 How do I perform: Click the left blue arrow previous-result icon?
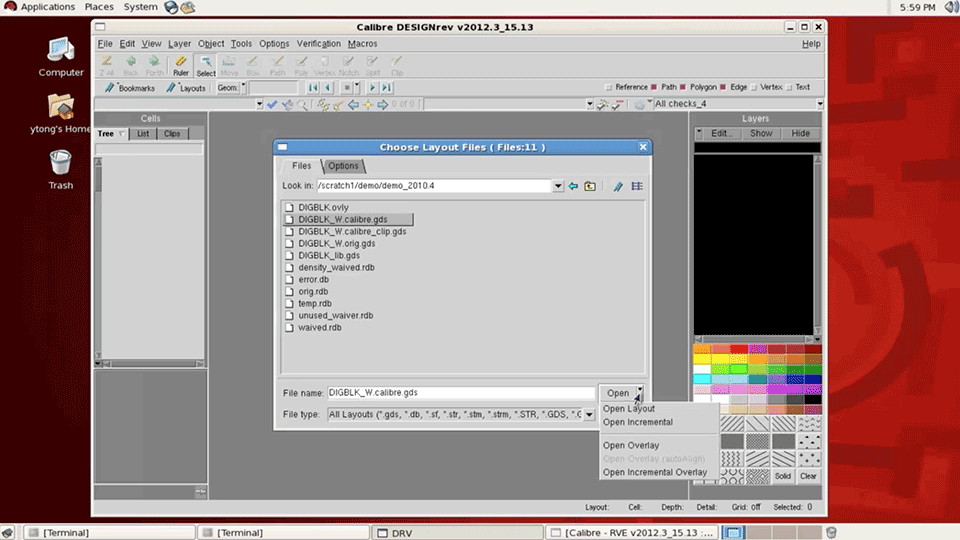click(x=353, y=105)
